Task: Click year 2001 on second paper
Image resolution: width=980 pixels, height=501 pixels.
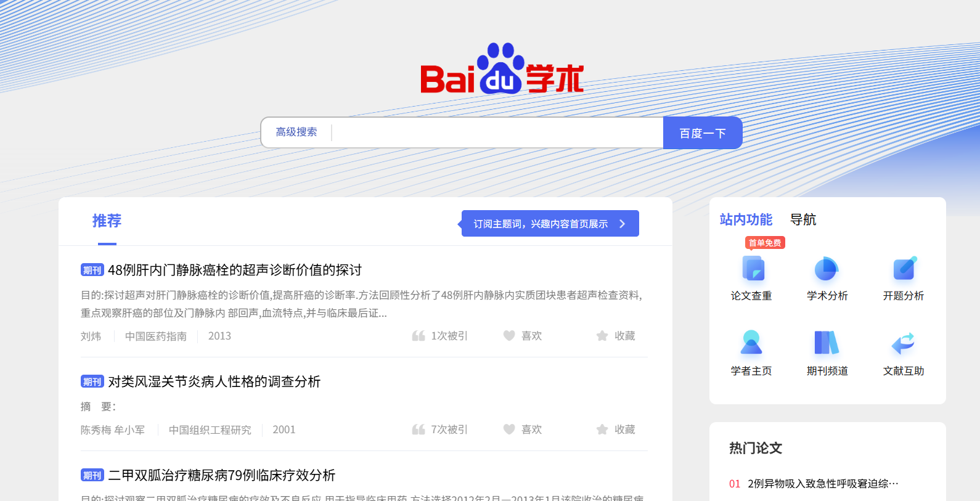Action: tap(284, 430)
